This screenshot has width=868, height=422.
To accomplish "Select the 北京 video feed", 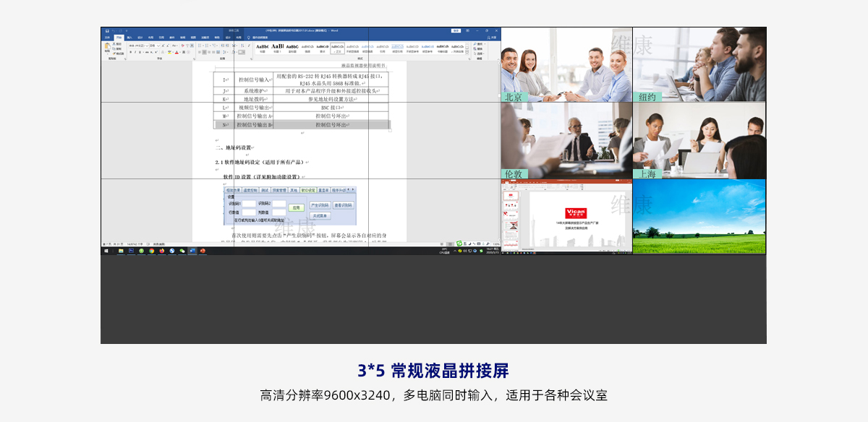I will (567, 65).
